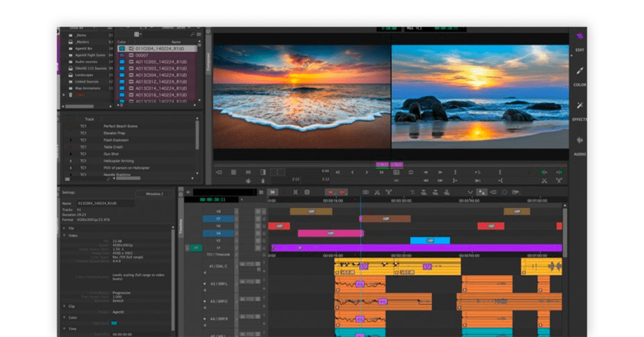The width and height of the screenshot is (644, 337).
Task: Expand the File section in clip info
Action: pos(65,228)
